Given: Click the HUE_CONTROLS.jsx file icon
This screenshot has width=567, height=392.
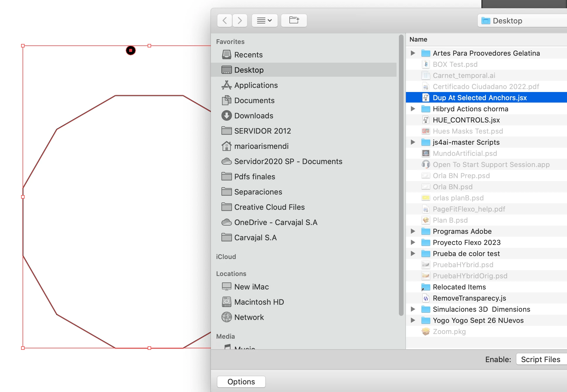Looking at the screenshot, I should 426,120.
